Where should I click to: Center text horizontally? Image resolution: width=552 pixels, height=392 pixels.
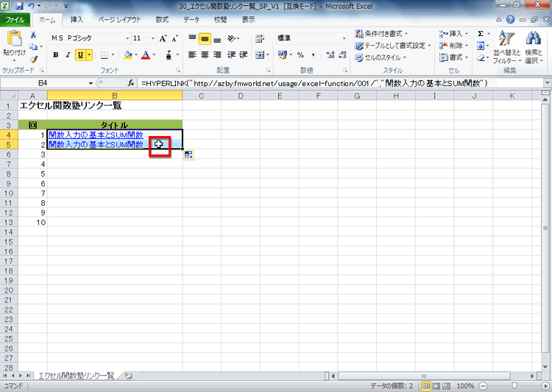click(x=205, y=55)
